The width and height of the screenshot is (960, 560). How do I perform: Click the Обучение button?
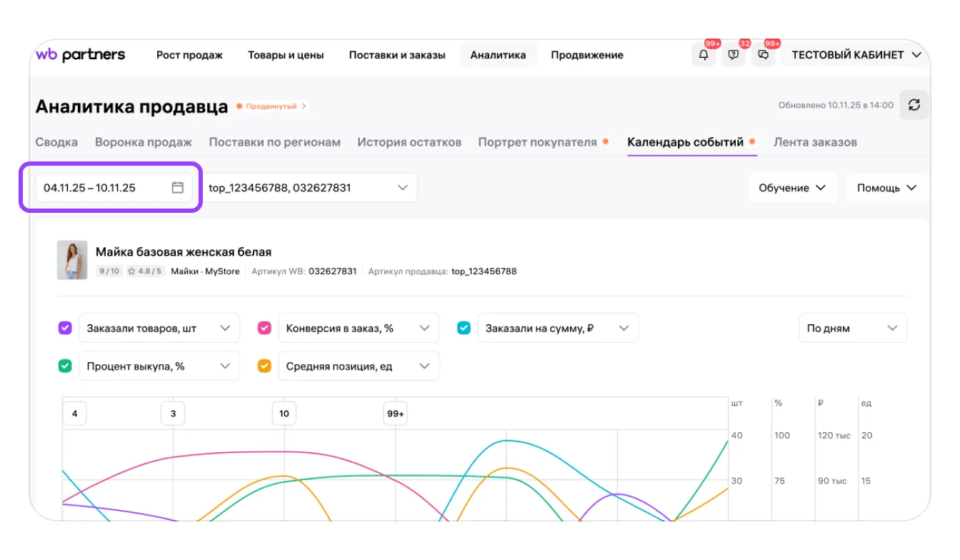tap(792, 188)
